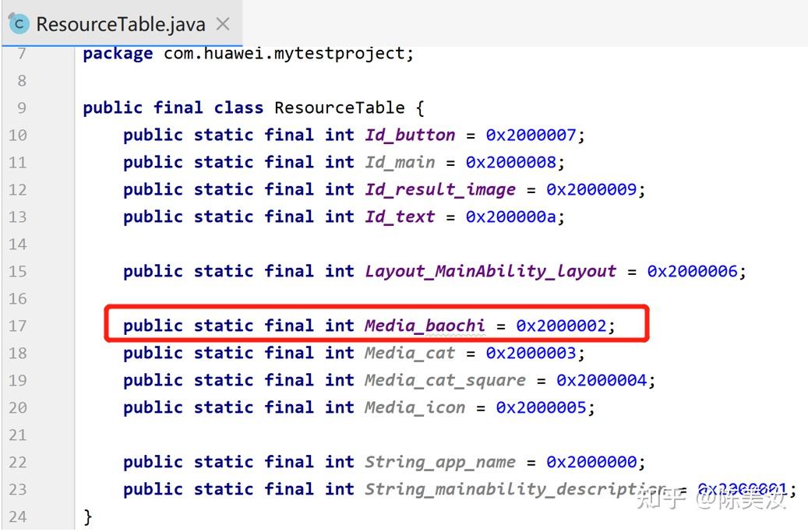This screenshot has height=532, width=808.
Task: Click the Layout_MainAbility_layout constant
Action: (491, 271)
